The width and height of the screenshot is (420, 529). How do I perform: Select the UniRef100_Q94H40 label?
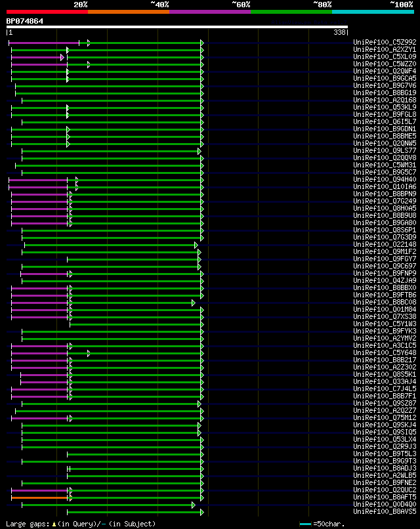[385, 179]
